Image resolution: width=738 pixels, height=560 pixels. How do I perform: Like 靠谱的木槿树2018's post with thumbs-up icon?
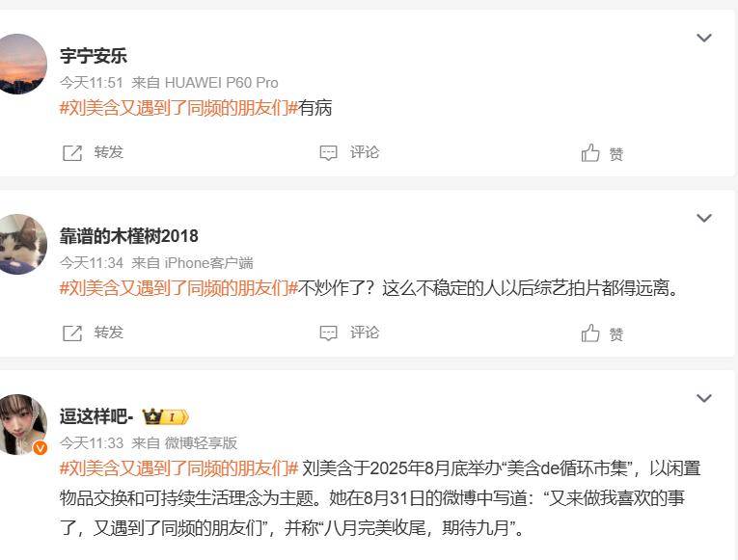click(x=590, y=333)
